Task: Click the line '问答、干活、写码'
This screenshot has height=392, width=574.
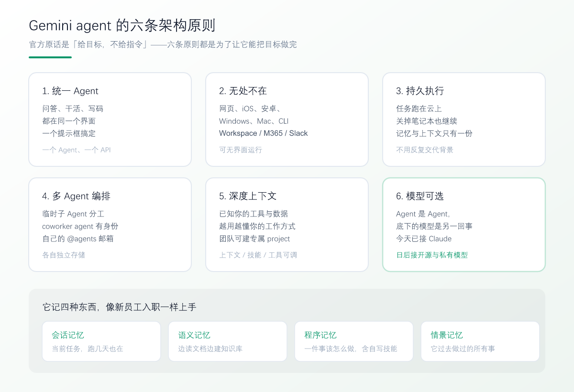Action: click(73, 109)
